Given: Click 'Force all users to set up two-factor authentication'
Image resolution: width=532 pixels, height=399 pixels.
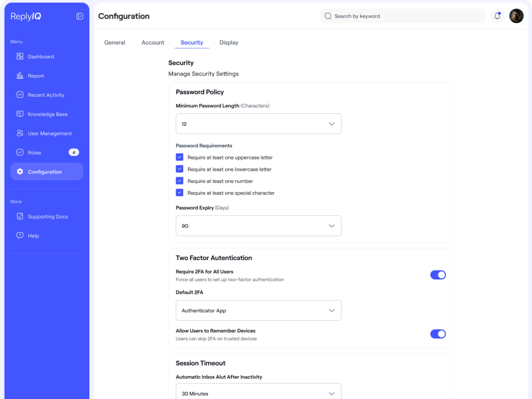Looking at the screenshot, I should click(230, 280).
